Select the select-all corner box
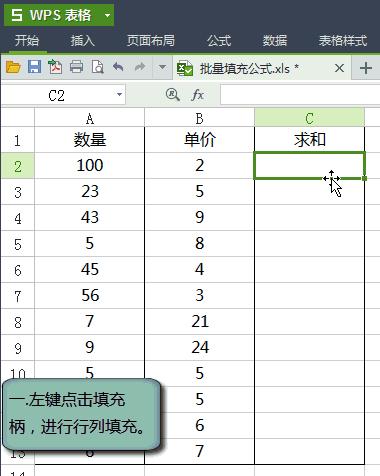The image size is (380, 476). tap(17, 117)
